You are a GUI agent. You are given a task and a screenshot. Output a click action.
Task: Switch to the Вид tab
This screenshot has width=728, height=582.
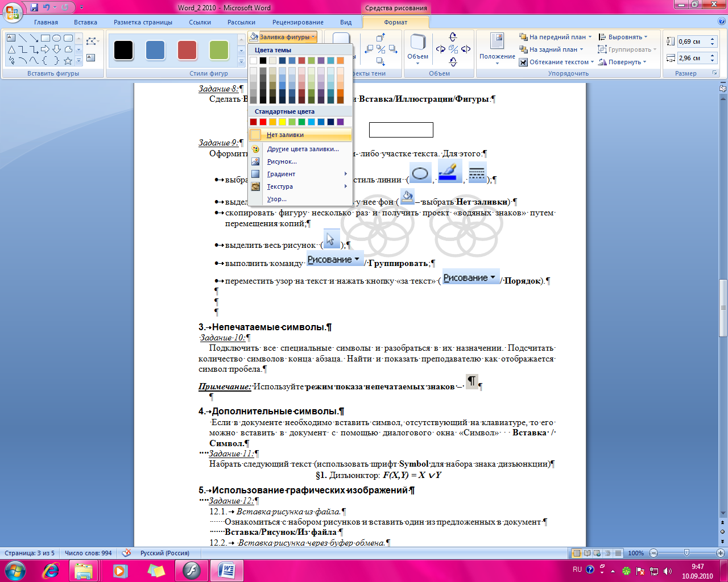point(346,22)
